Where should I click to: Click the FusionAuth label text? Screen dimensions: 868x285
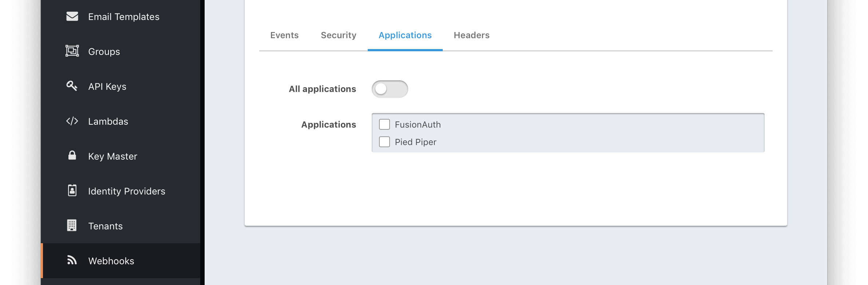(x=418, y=125)
